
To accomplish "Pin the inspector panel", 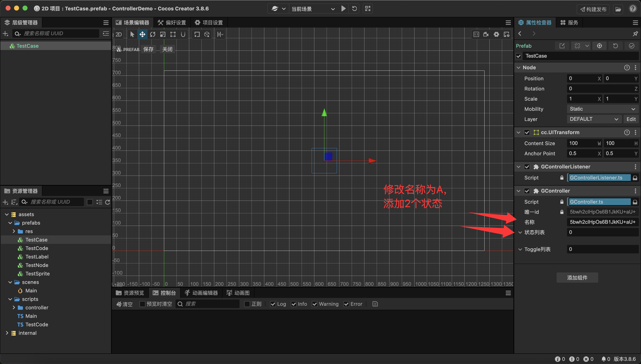I will pos(635,34).
